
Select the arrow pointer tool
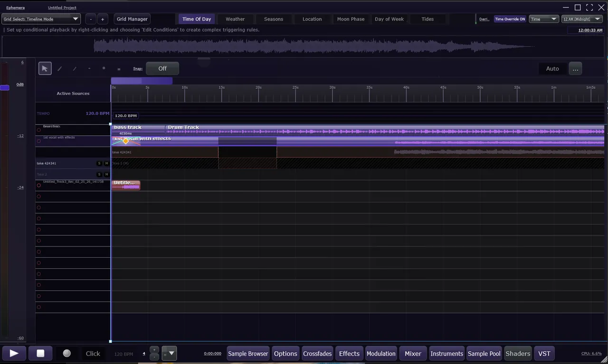click(45, 68)
